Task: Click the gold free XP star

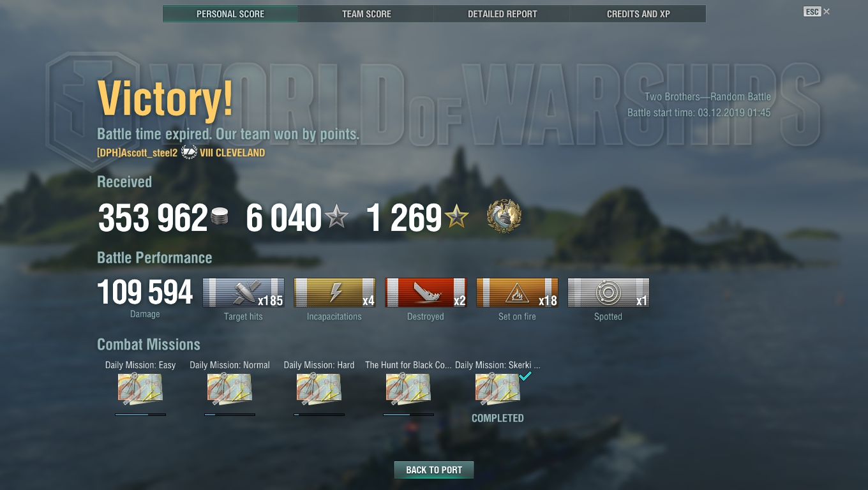Action: [457, 218]
